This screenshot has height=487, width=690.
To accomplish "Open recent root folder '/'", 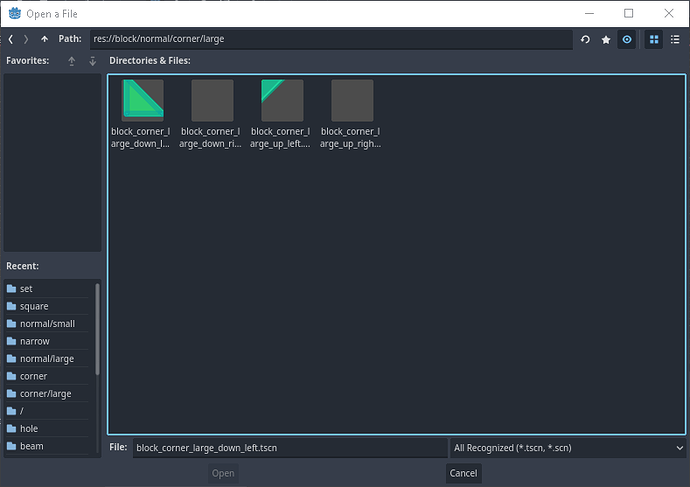I will (x=48, y=411).
